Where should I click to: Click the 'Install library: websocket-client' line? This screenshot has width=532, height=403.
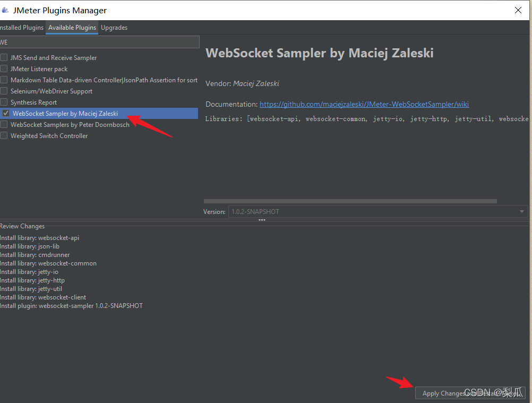point(43,297)
